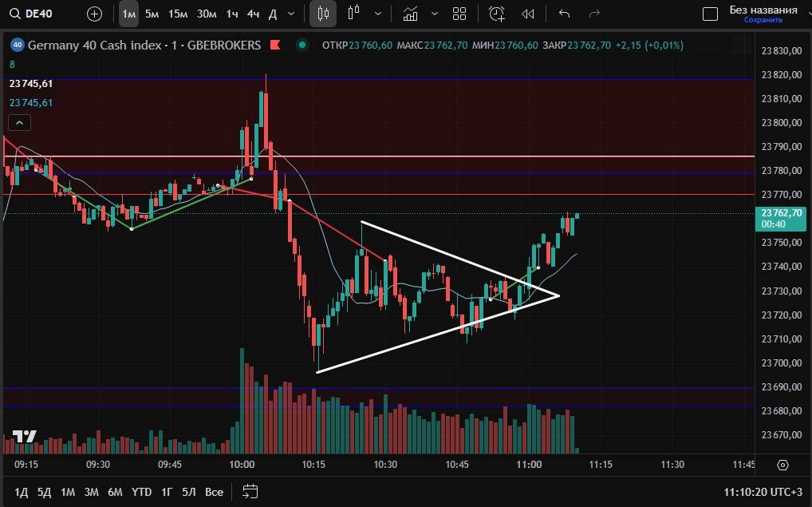Set date range to Все
This screenshot has width=812, height=507.
click(214, 492)
